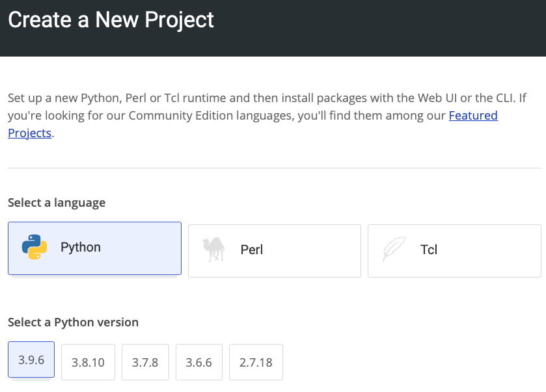Choose Python version 3.7.8

tap(145, 362)
